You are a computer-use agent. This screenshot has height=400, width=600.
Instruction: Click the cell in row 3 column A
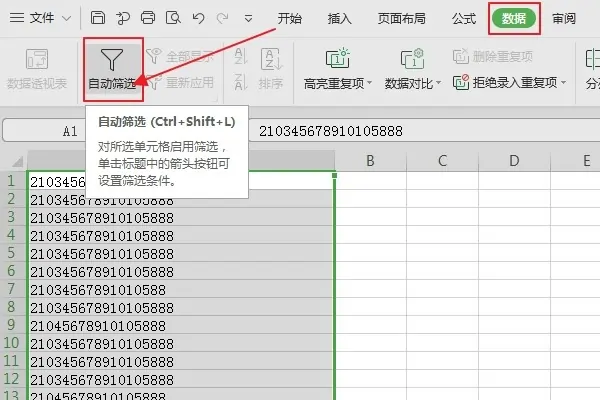click(181, 217)
